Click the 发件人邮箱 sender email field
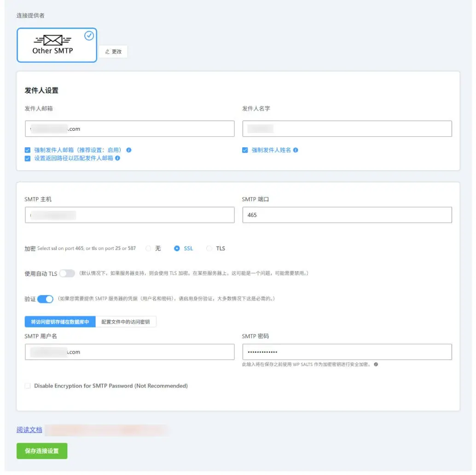 click(x=130, y=129)
